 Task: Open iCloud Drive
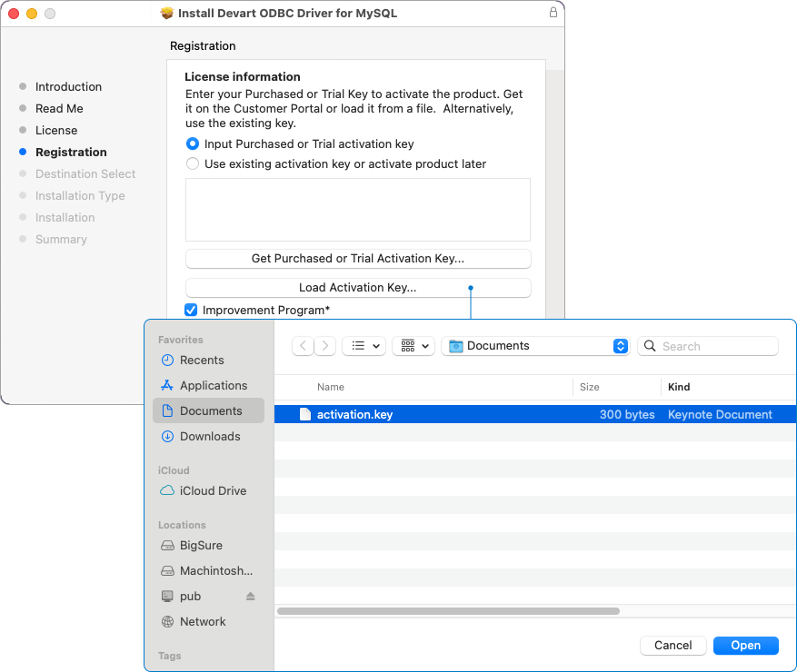212,490
